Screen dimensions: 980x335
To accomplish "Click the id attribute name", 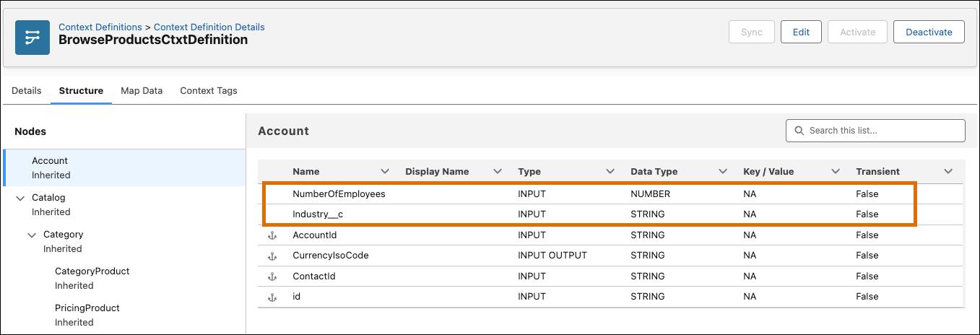I will tap(296, 297).
